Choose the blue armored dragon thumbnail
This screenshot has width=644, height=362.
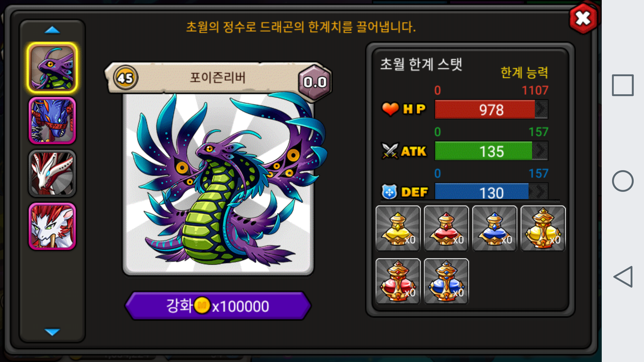52,121
